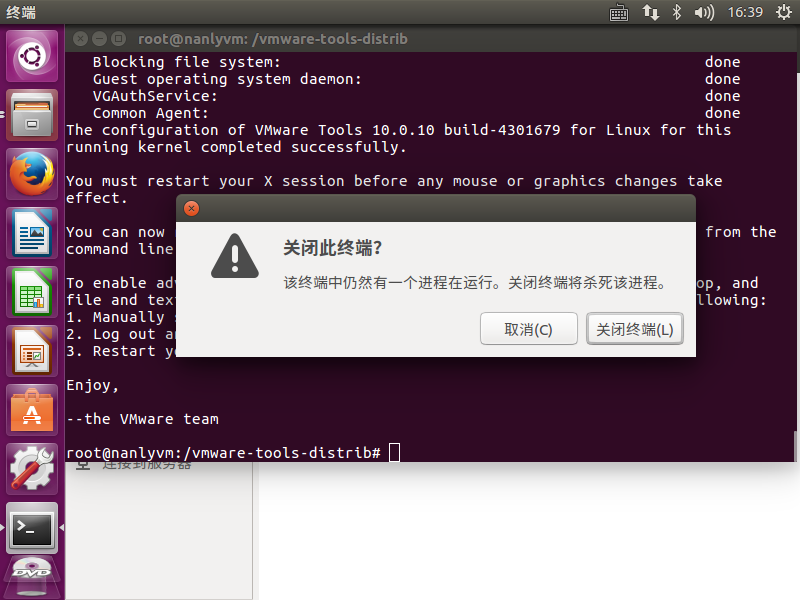Screen dimensions: 800x600
Task: Click 'Enjoy,' line in terminal
Action: pos(92,385)
